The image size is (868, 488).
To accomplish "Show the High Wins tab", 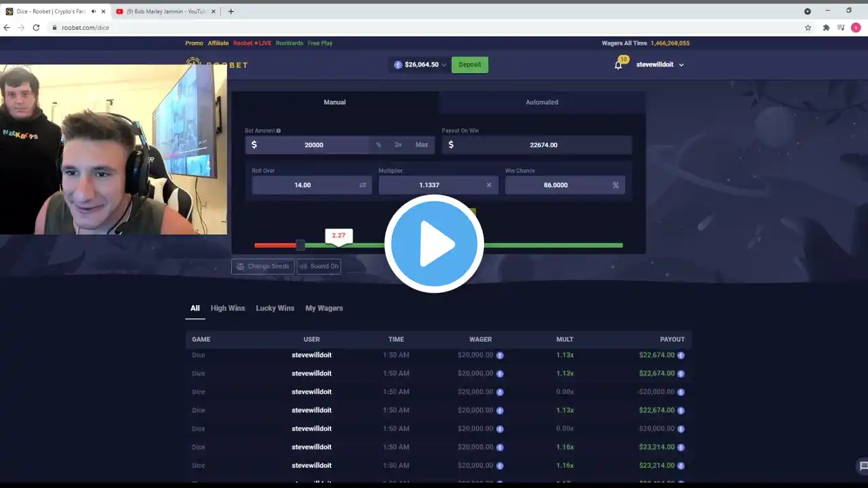I will pyautogui.click(x=228, y=308).
